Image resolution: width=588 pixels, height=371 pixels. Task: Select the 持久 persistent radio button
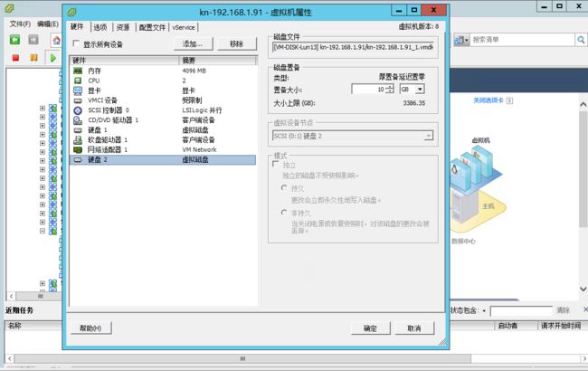click(284, 187)
